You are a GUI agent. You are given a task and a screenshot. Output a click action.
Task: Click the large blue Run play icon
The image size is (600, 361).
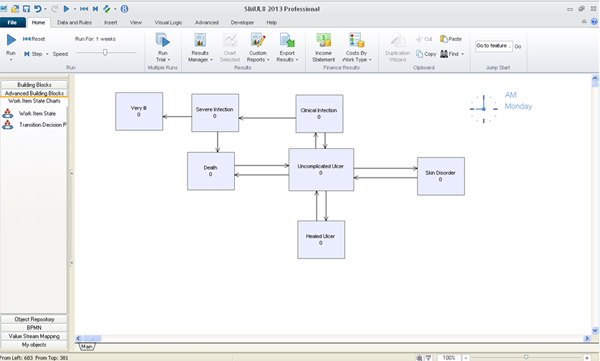[x=11, y=40]
